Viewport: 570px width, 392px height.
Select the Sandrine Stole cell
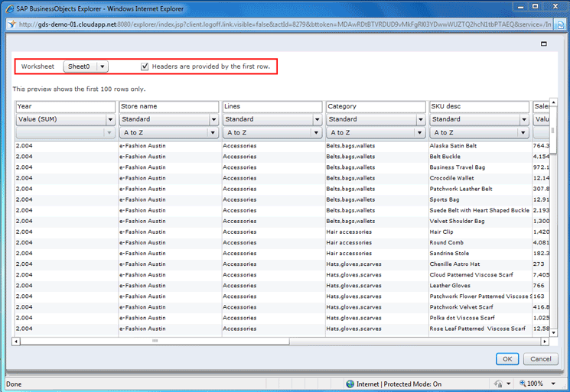(x=449, y=254)
